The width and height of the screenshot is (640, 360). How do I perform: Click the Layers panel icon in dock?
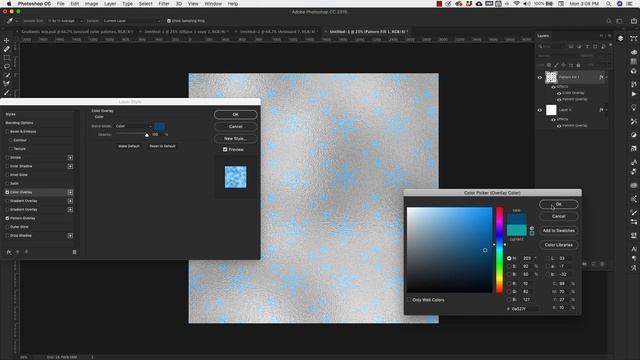620,38
